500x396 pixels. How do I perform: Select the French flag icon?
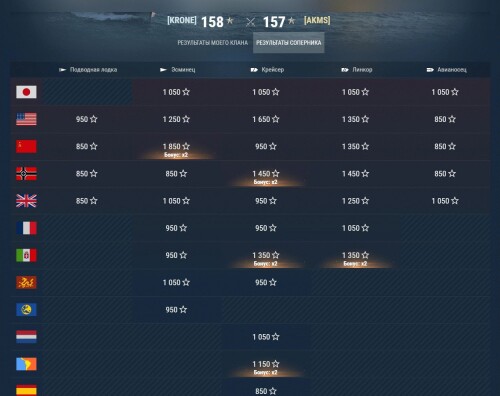coord(26,228)
